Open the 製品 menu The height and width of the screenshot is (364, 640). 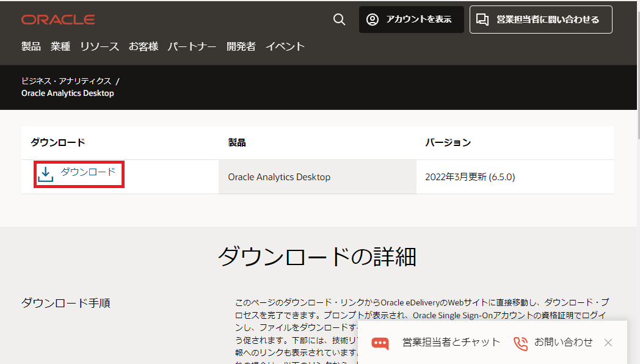(x=31, y=46)
